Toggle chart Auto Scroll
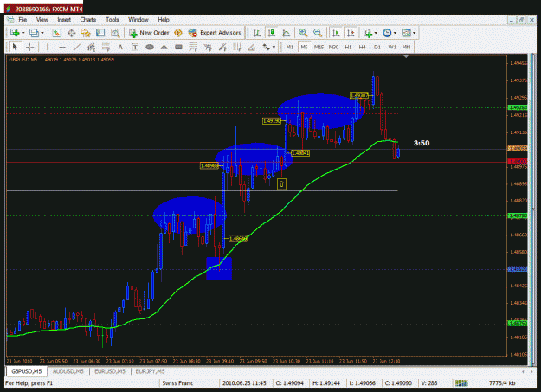The height and width of the screenshot is (392, 541). (x=336, y=33)
